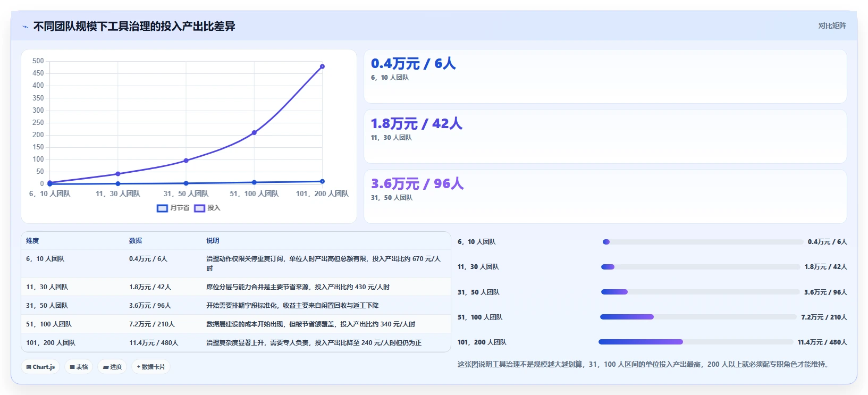The height and width of the screenshot is (395, 868).
Task: Click the 0.4万元 / 6人 table cell
Action: pyautogui.click(x=148, y=259)
